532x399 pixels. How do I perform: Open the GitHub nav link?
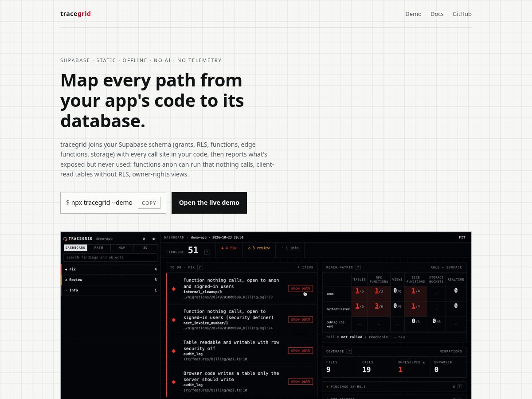coord(462,14)
